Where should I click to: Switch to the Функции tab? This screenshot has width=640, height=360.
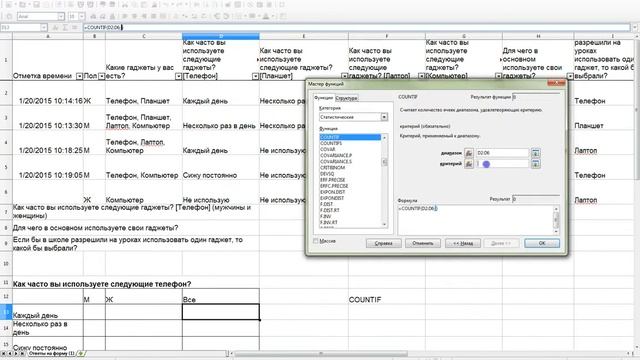point(324,98)
